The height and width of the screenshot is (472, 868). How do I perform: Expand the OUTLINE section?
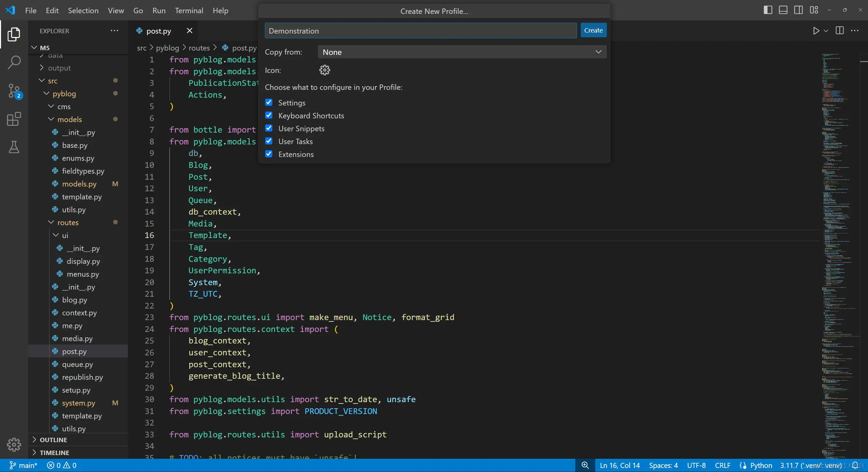pos(53,440)
